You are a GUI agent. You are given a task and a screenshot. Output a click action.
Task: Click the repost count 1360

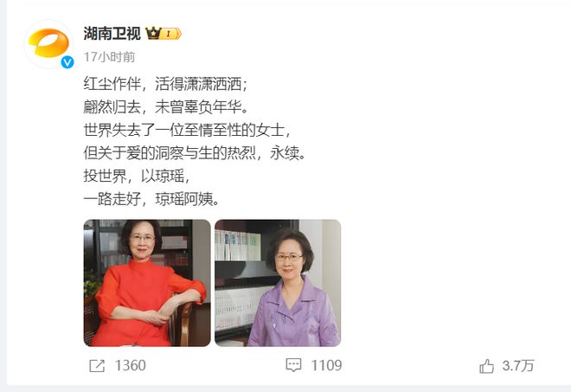[x=131, y=366]
